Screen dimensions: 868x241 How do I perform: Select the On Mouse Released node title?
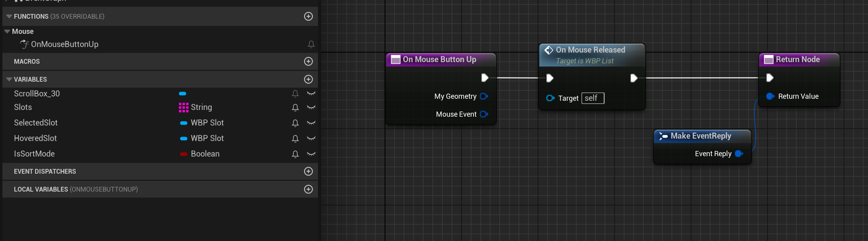[591, 50]
